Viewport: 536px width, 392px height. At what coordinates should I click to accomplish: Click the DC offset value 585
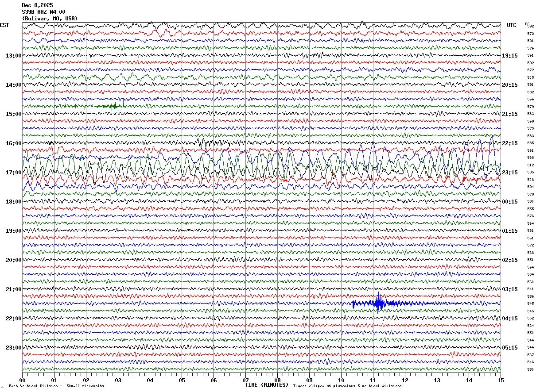(x=530, y=143)
